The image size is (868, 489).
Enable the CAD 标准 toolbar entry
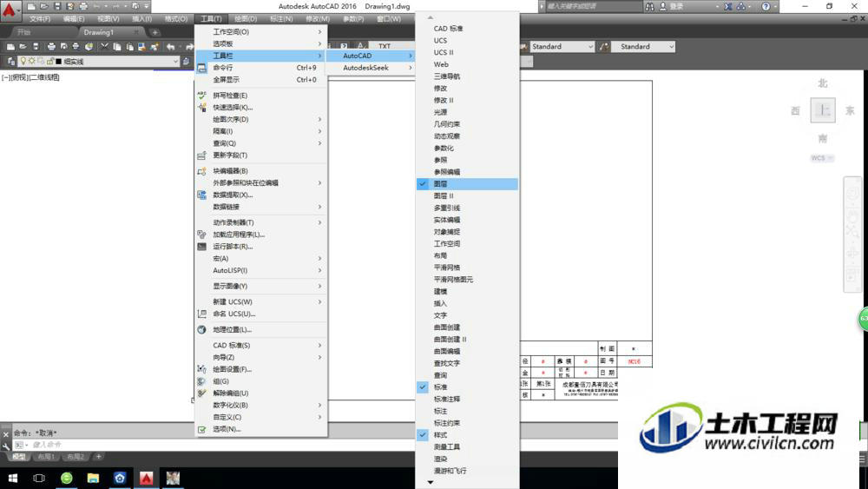[x=467, y=29]
